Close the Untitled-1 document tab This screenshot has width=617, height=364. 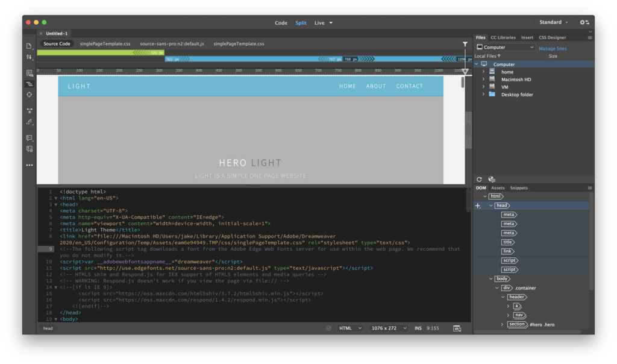pyautogui.click(x=41, y=34)
